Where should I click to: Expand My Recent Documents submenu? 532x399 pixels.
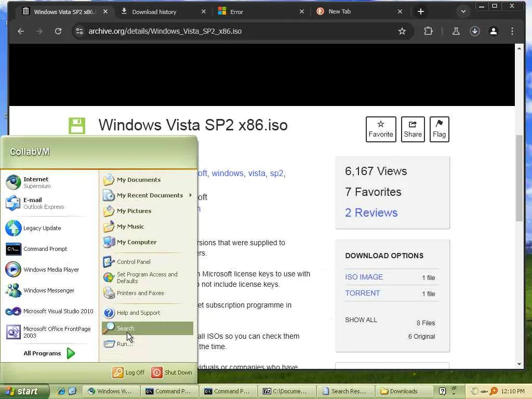147,195
